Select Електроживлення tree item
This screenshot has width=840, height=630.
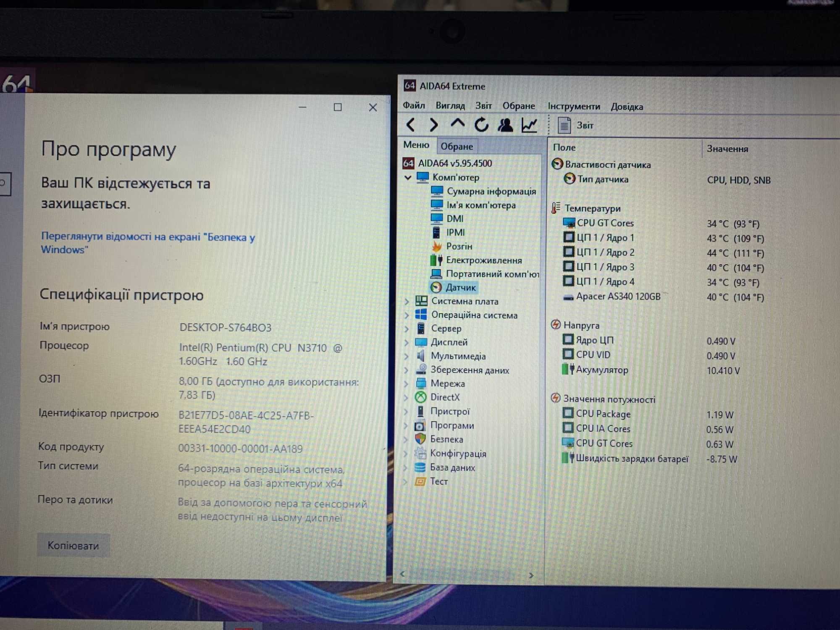[476, 260]
